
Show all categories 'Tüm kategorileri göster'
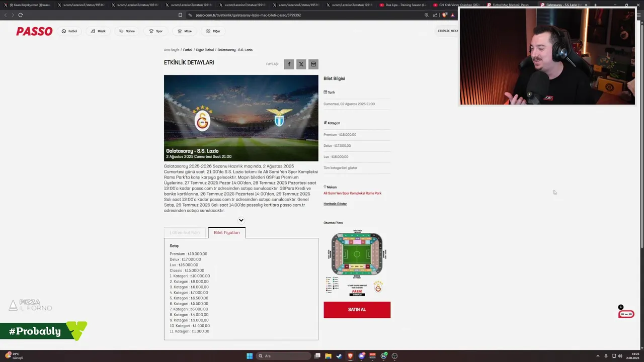[340, 168]
